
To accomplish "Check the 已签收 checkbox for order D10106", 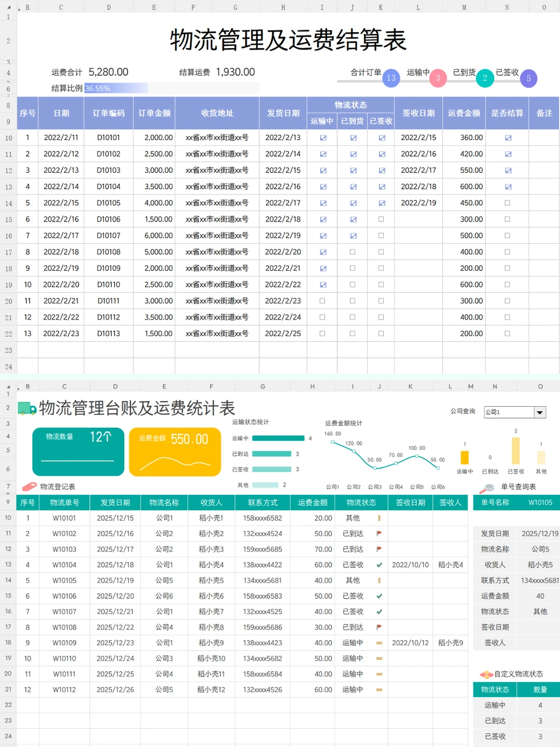I will pyautogui.click(x=380, y=219).
